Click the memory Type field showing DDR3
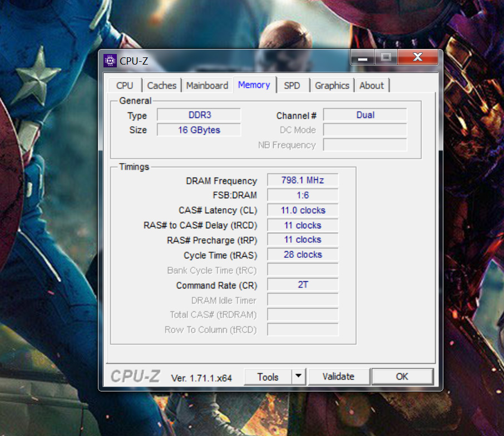 pos(199,115)
